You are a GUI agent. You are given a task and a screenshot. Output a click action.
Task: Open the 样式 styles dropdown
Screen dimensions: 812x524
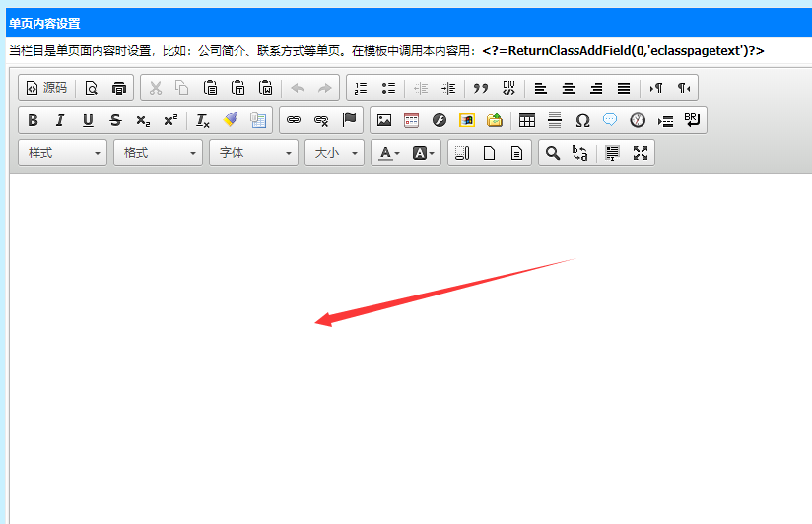point(63,153)
